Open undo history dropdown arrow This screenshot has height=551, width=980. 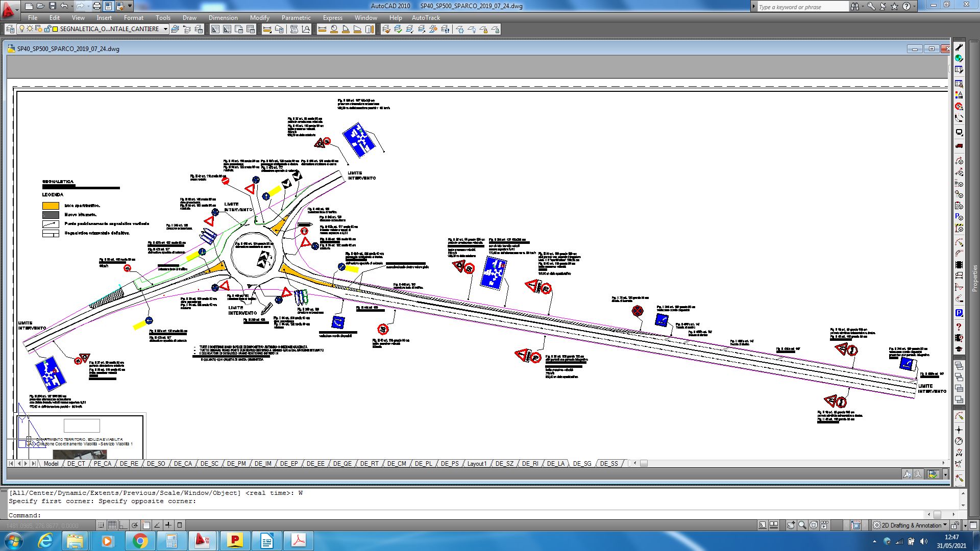point(71,6)
